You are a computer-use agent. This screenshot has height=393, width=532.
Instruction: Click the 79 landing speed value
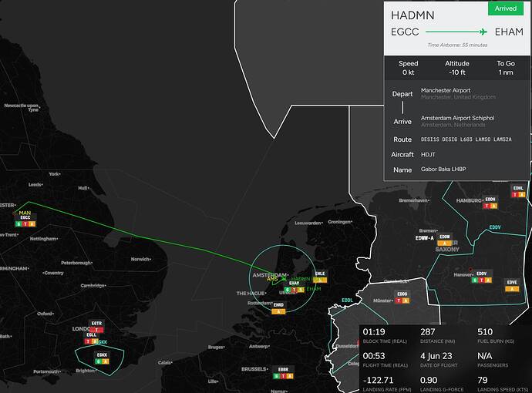point(483,380)
